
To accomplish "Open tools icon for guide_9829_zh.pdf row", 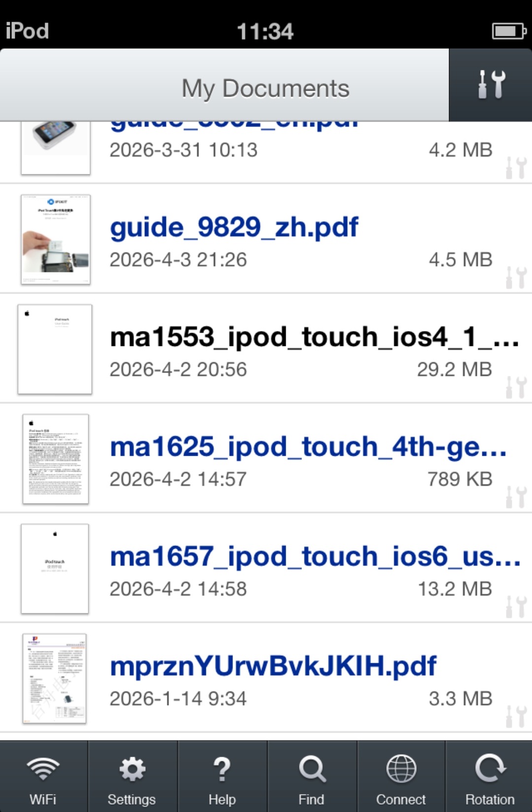I will [x=516, y=277].
